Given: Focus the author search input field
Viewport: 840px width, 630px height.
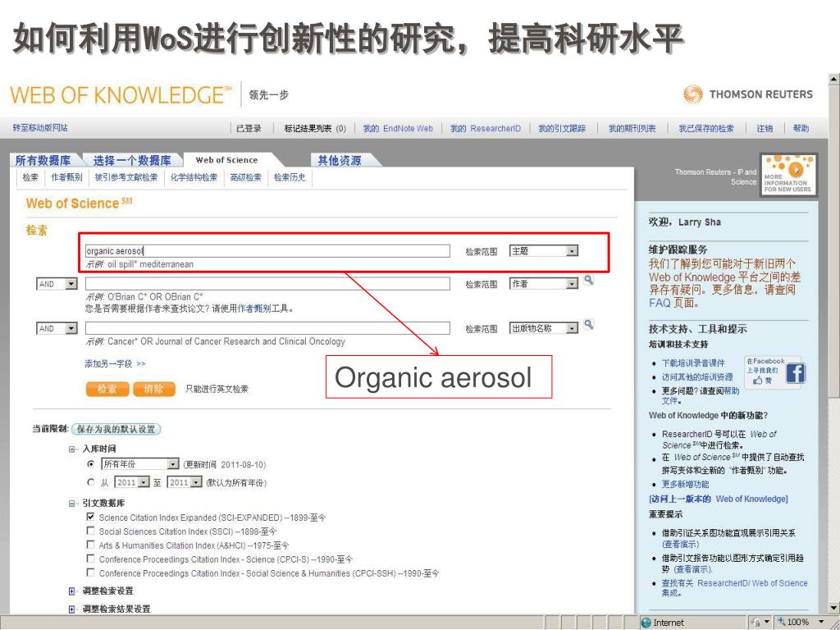Looking at the screenshot, I should [x=267, y=283].
